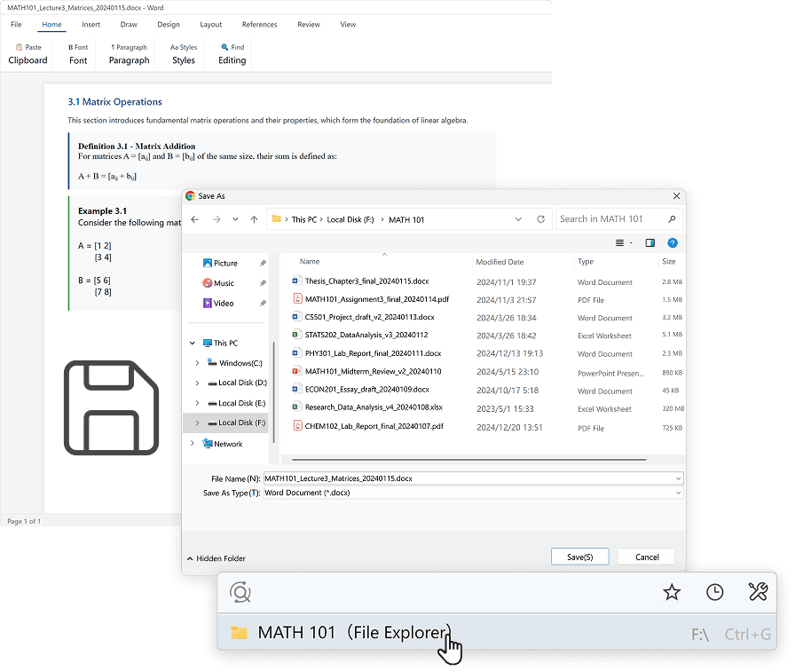The height and width of the screenshot is (672, 795).
Task: Expand the Network tree node
Action: pyautogui.click(x=193, y=443)
